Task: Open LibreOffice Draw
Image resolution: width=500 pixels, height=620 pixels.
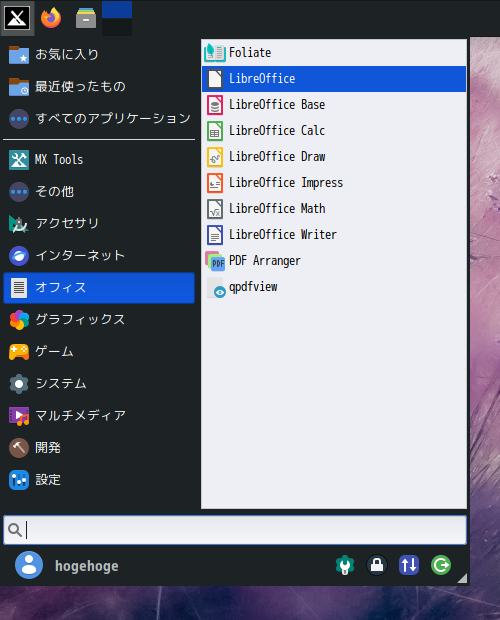Action: (x=334, y=157)
